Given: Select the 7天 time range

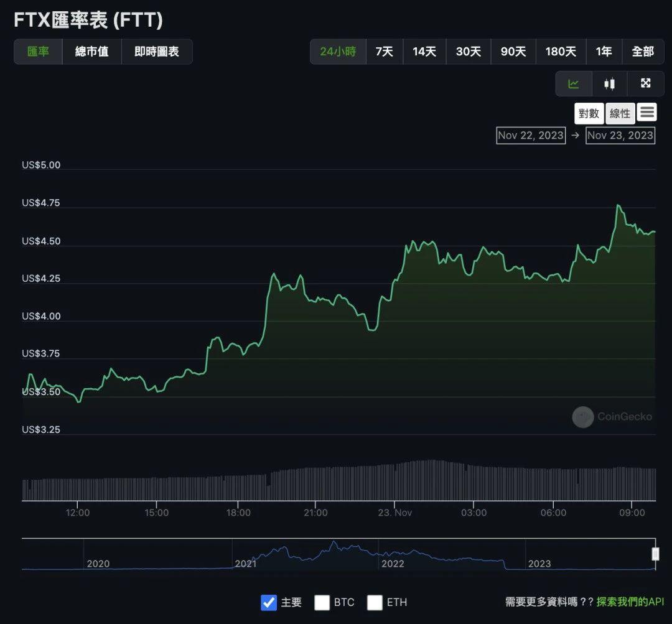Looking at the screenshot, I should point(385,52).
